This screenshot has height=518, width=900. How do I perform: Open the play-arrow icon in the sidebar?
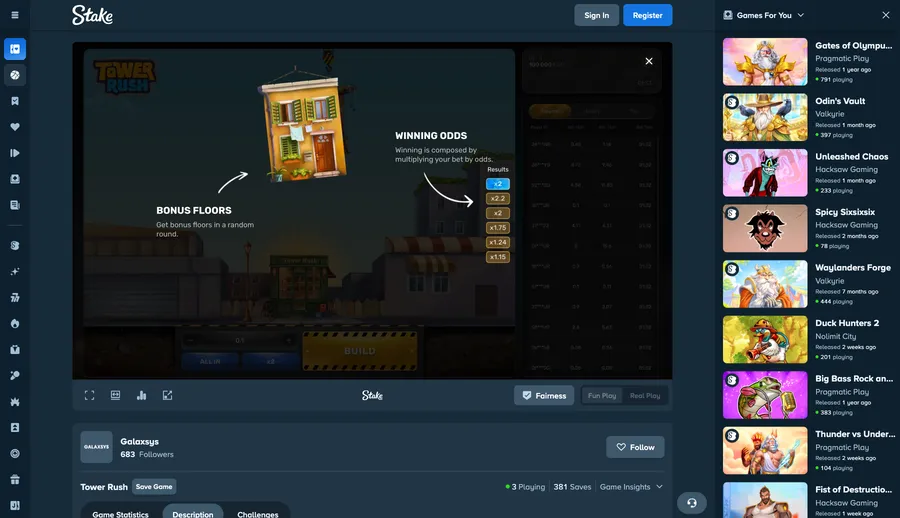[x=15, y=153]
